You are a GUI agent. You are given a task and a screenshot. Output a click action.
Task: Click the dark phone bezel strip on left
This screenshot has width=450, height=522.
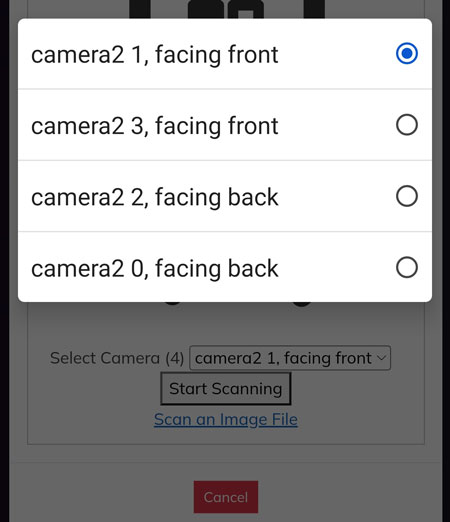(x=4, y=261)
